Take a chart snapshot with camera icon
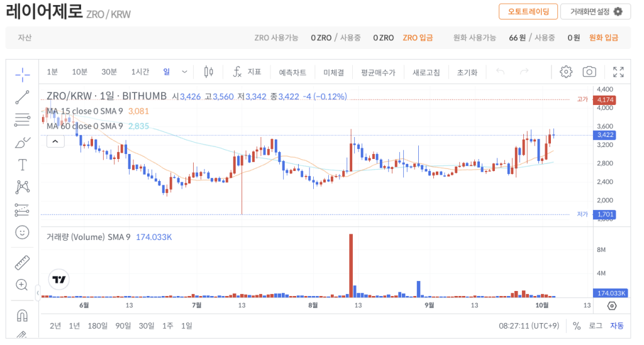644x345 pixels. point(589,72)
